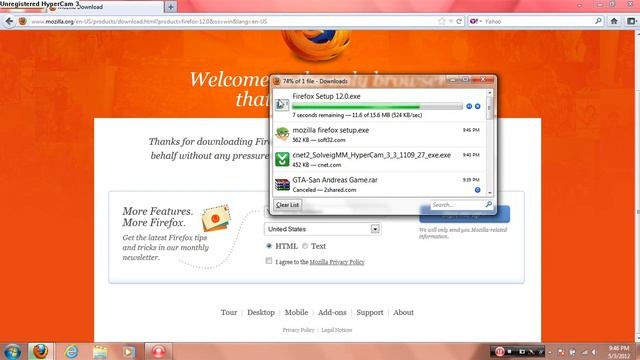The height and width of the screenshot is (360, 640).
Task: Select the mozilla firefox setup.exe entry
Action: [x=379, y=135]
